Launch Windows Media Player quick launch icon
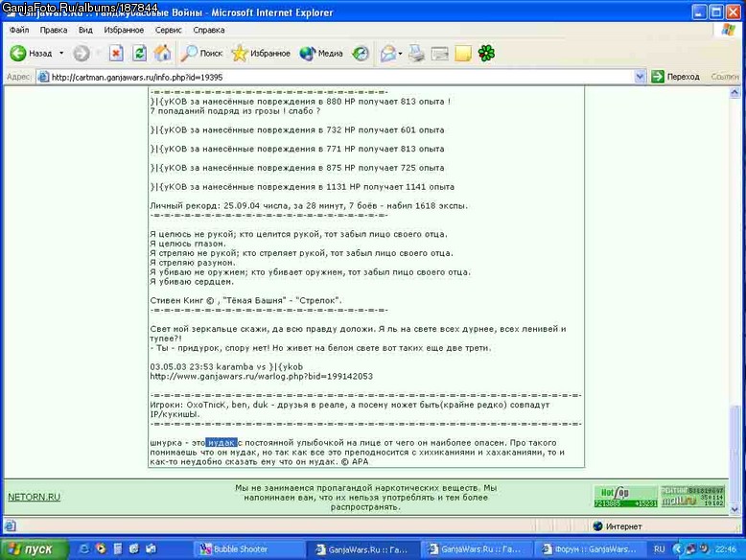 coord(101,548)
